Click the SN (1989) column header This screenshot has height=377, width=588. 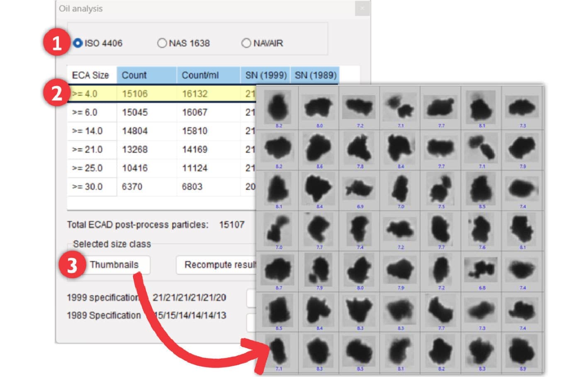[x=314, y=75]
